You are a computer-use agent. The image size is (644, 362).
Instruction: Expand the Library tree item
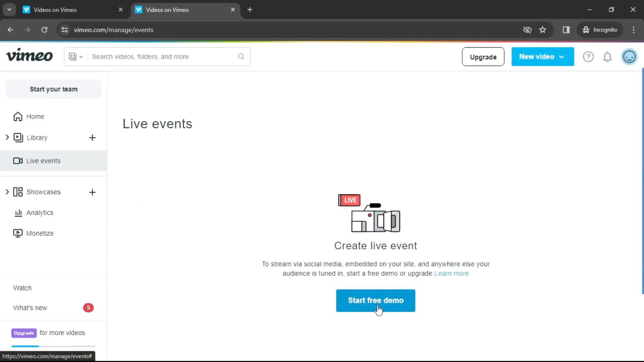point(7,137)
